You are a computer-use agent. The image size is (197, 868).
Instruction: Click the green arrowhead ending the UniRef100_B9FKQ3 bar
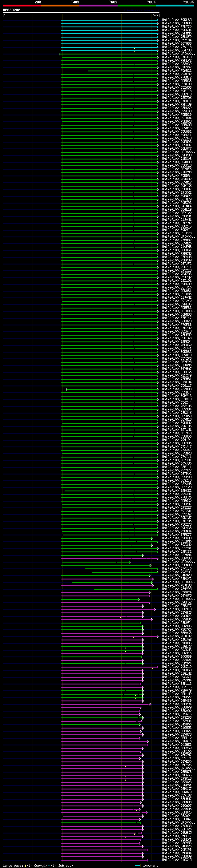coord(152,538)
